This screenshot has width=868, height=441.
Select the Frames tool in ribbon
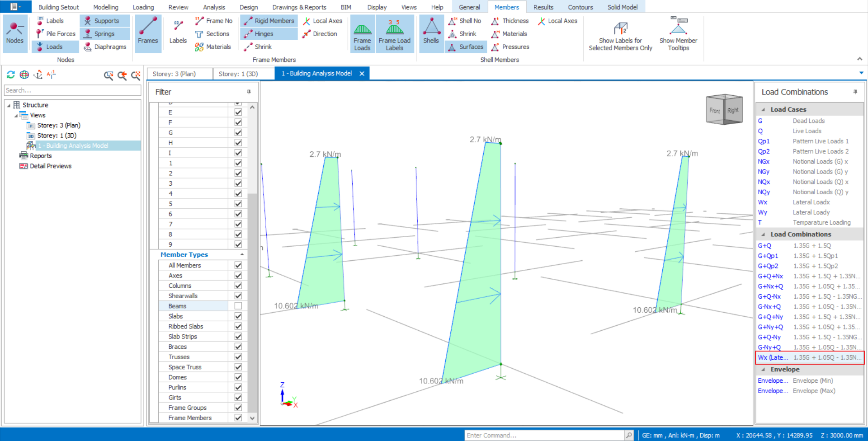148,33
